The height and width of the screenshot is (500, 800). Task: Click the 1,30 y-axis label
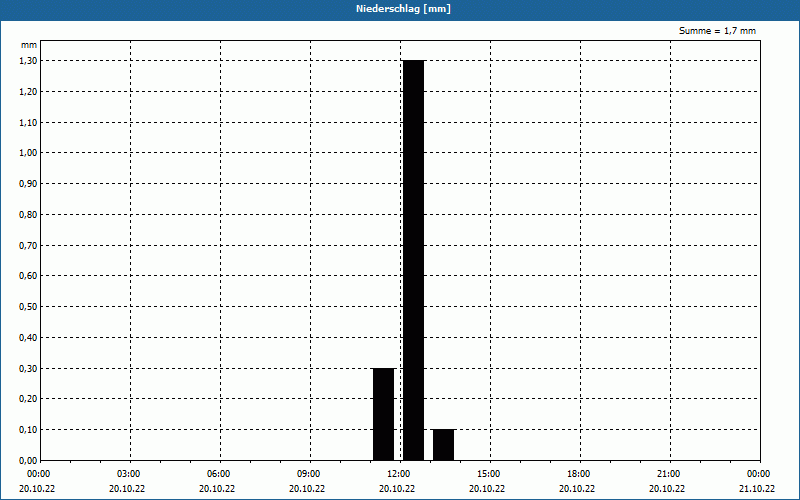click(x=28, y=61)
